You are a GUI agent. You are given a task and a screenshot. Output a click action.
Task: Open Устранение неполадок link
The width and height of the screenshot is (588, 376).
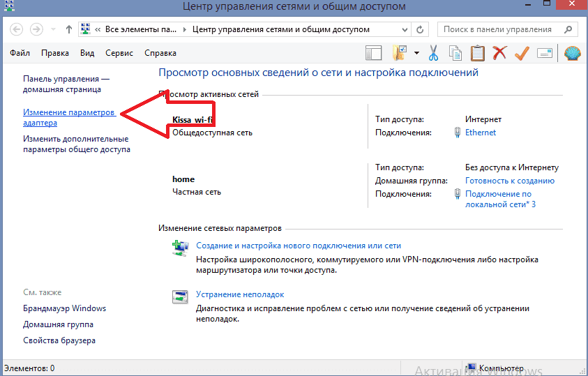[x=240, y=294]
